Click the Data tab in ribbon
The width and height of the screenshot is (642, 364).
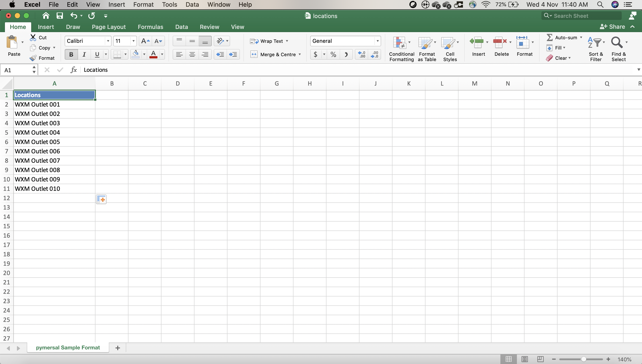pyautogui.click(x=181, y=27)
